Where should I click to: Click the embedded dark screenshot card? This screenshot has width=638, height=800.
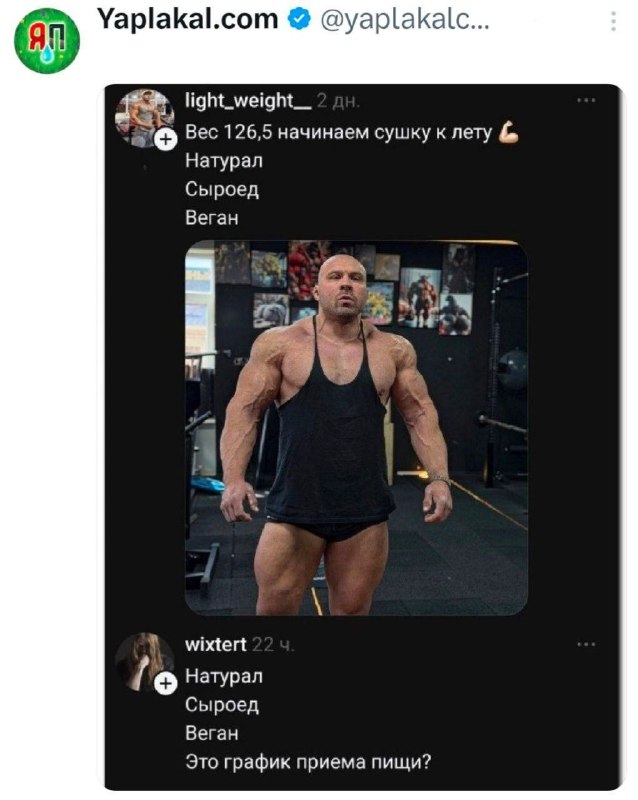(363, 437)
